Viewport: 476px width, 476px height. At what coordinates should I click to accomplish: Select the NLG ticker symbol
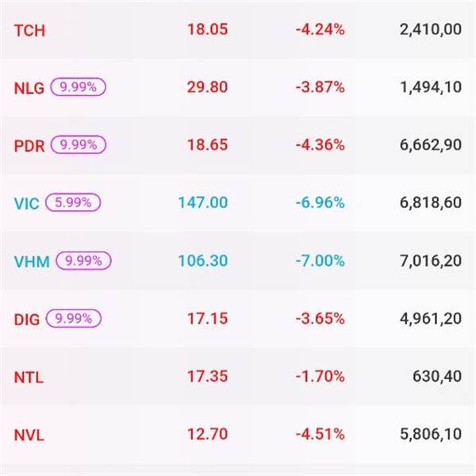tap(29, 88)
